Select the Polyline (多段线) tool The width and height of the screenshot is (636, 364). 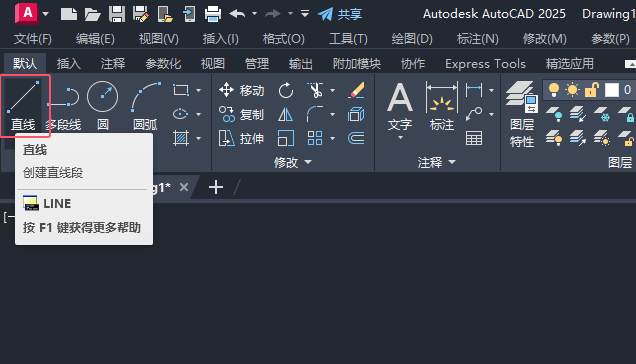[64, 106]
